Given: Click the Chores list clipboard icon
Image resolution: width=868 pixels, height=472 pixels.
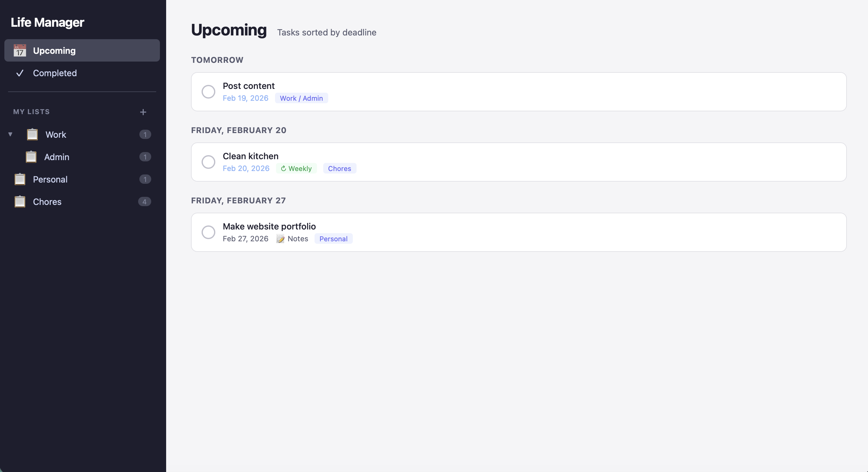Looking at the screenshot, I should pos(20,202).
